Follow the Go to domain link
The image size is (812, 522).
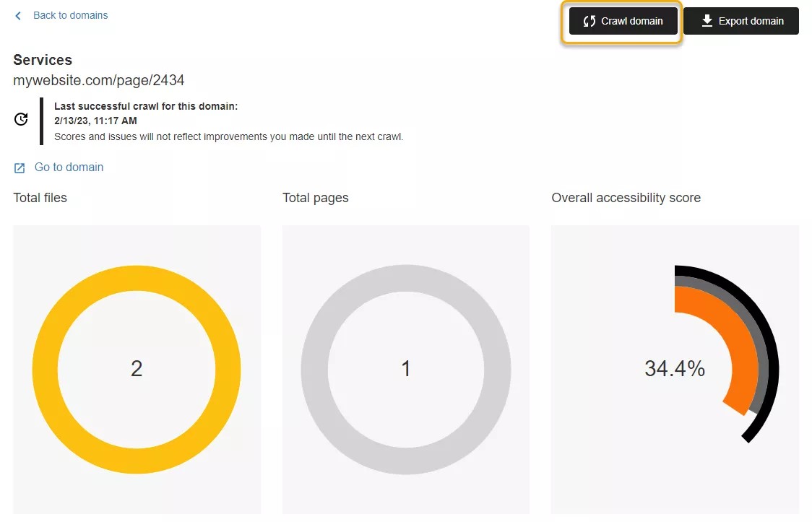69,167
